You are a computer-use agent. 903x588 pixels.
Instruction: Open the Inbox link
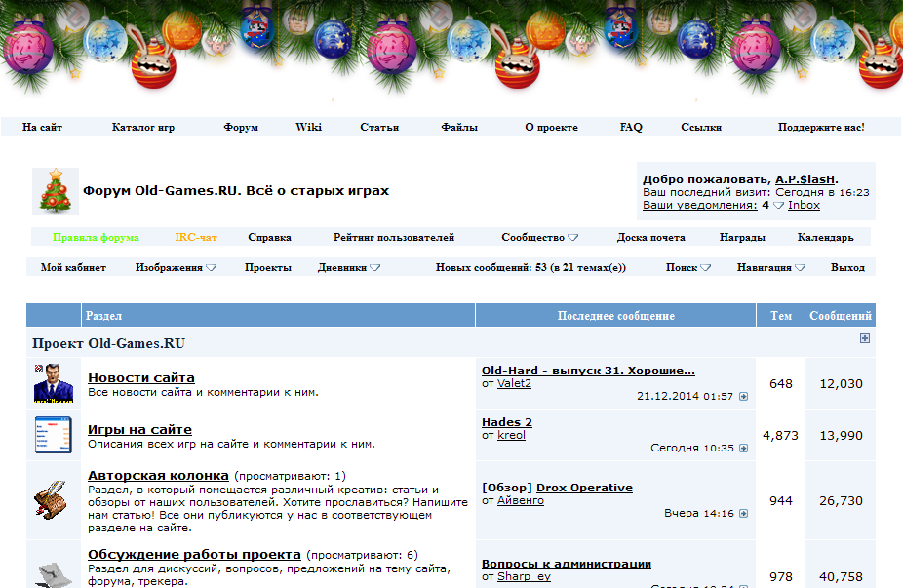coord(804,205)
